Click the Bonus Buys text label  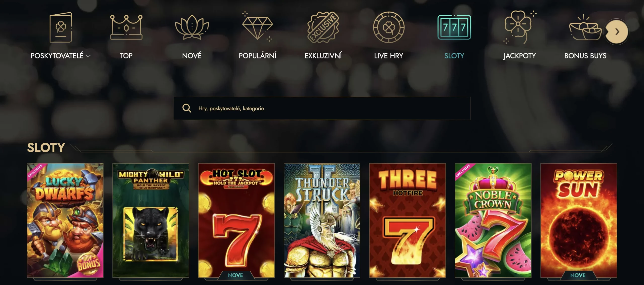coord(585,56)
